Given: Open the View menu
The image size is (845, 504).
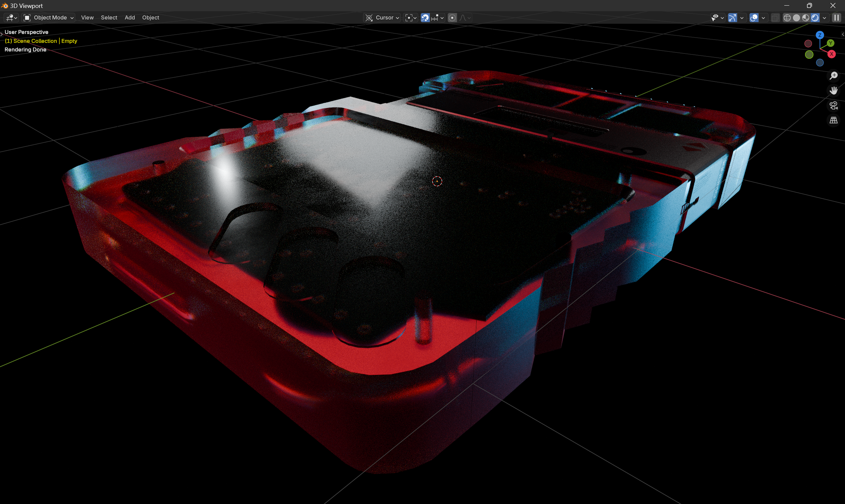Looking at the screenshot, I should 87,18.
